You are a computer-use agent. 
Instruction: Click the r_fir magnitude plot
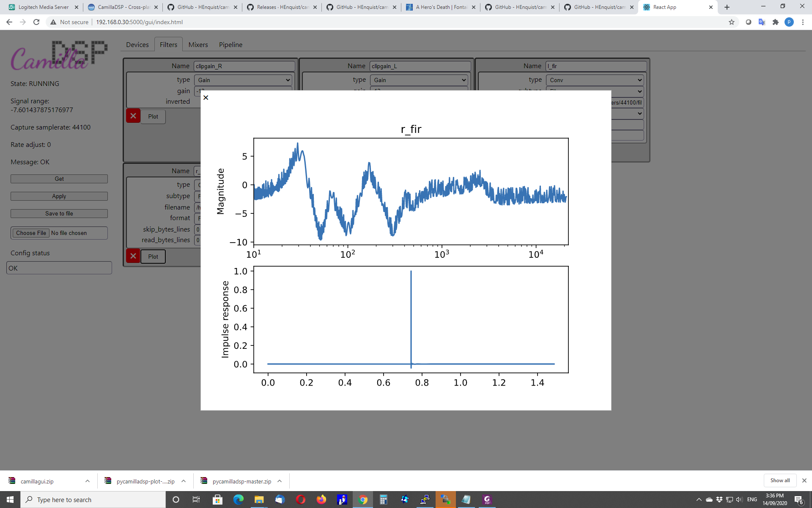[x=411, y=191]
